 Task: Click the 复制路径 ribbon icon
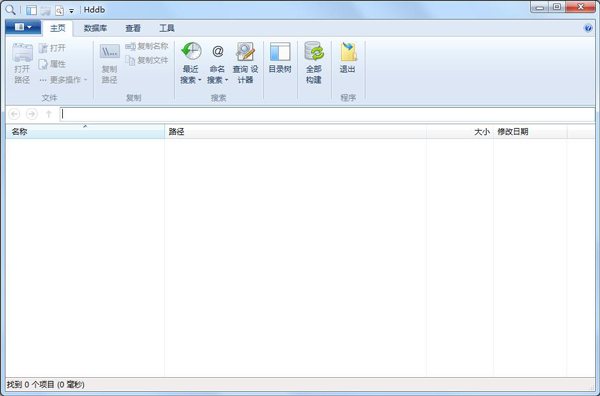tap(109, 63)
